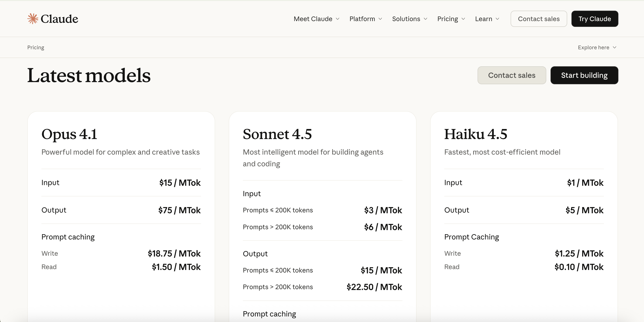Click the Claude starburst logo icon

coord(33,19)
